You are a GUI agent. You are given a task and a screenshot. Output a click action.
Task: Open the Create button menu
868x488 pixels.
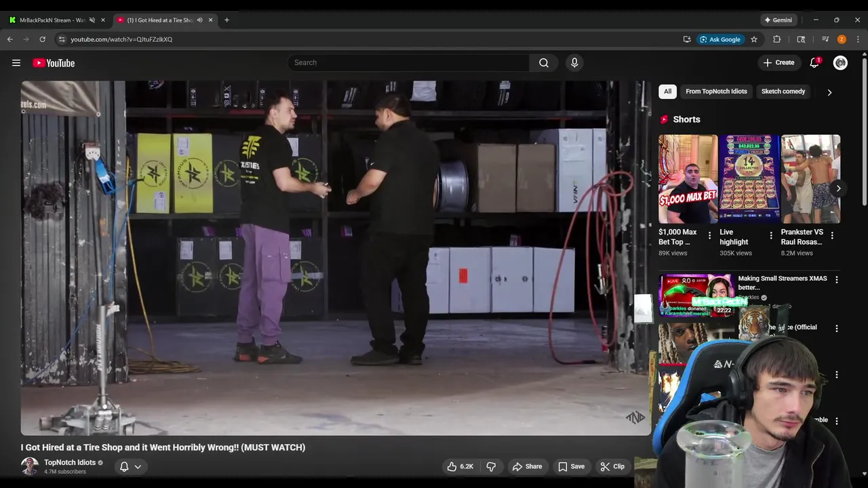click(778, 63)
